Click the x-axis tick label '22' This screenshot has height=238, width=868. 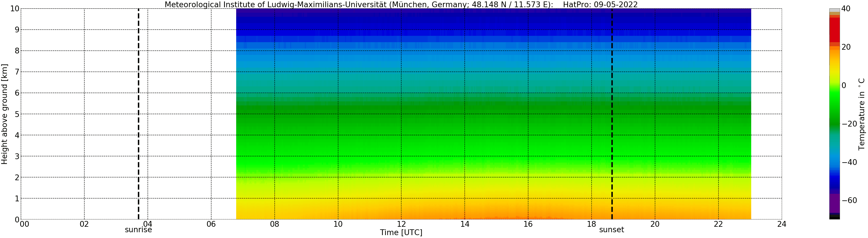pos(718,224)
